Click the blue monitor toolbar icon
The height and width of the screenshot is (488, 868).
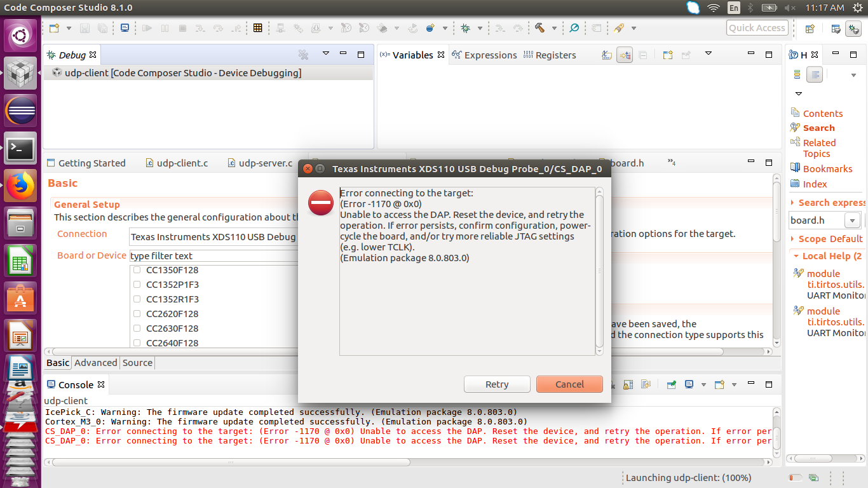coord(125,28)
